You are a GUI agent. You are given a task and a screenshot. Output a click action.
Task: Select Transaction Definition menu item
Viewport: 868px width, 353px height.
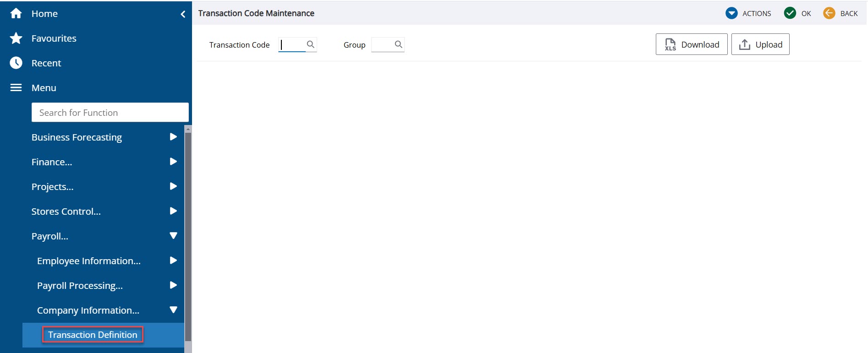[x=93, y=335]
